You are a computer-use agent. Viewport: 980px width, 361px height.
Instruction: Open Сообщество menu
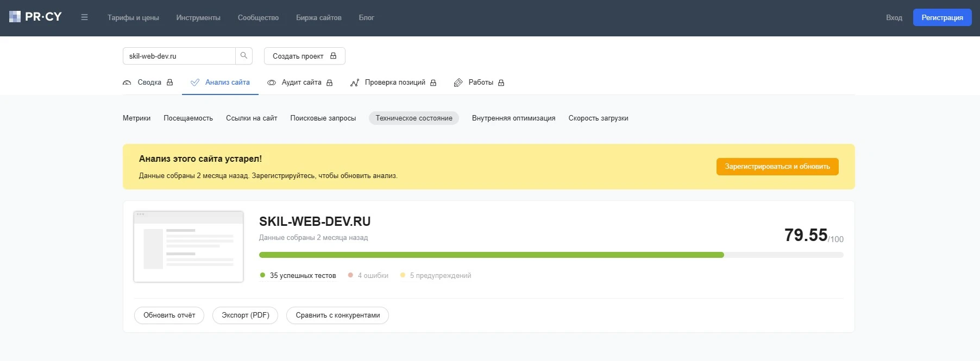point(258,17)
